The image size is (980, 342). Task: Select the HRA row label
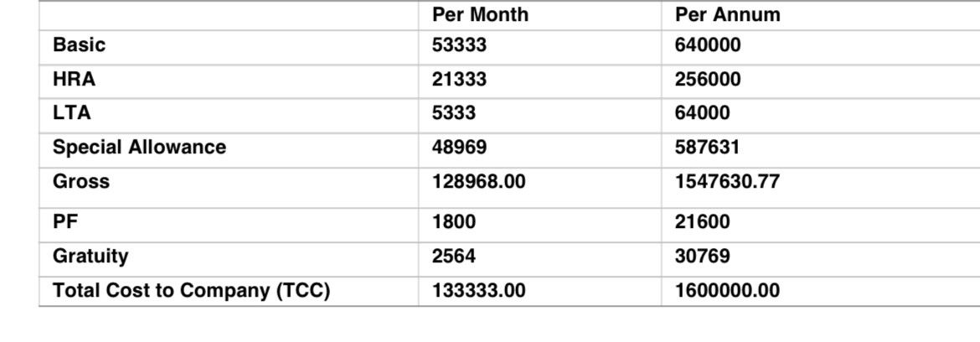point(75,80)
